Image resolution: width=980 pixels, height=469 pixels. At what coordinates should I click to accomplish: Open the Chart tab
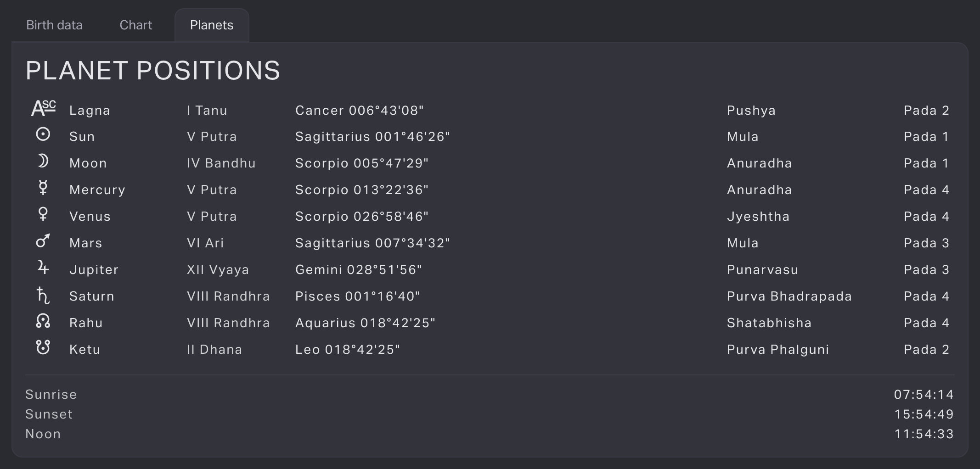[136, 25]
